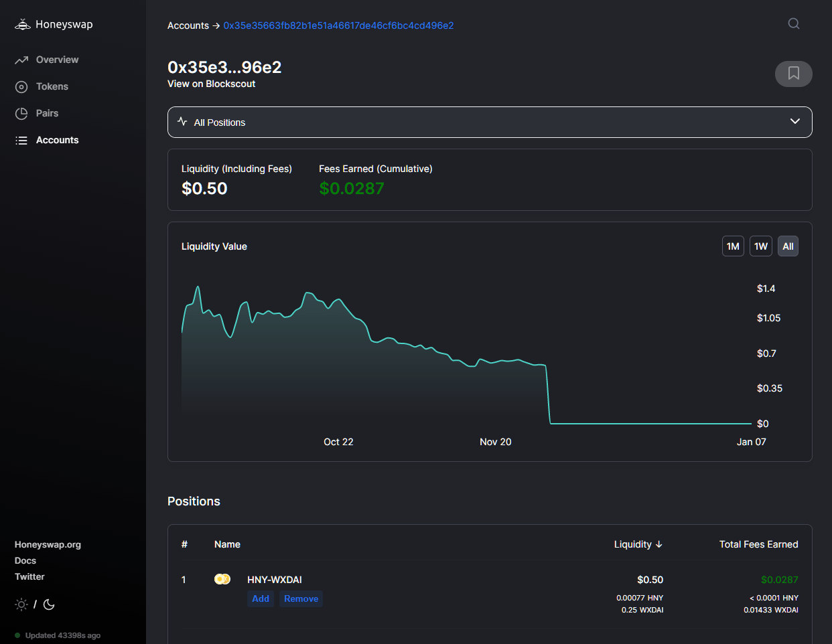Bookmark this account with the bookmark icon
The height and width of the screenshot is (644, 832).
click(794, 74)
